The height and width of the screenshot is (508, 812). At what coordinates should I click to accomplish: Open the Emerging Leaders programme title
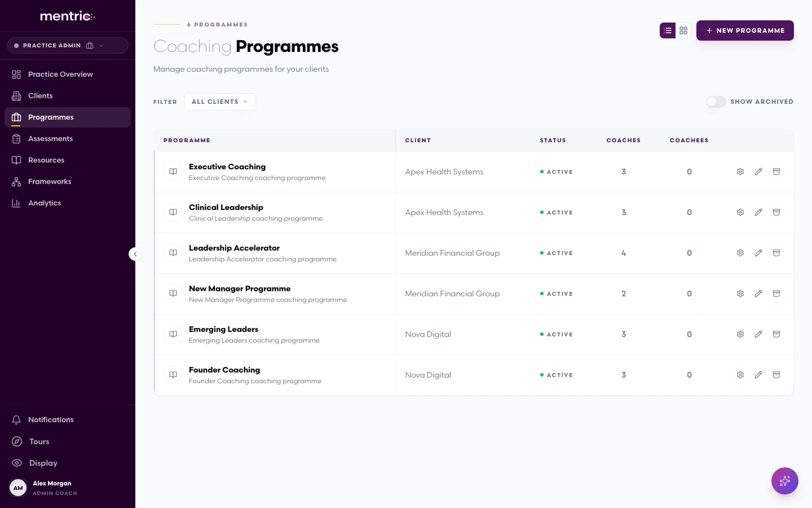pos(223,330)
